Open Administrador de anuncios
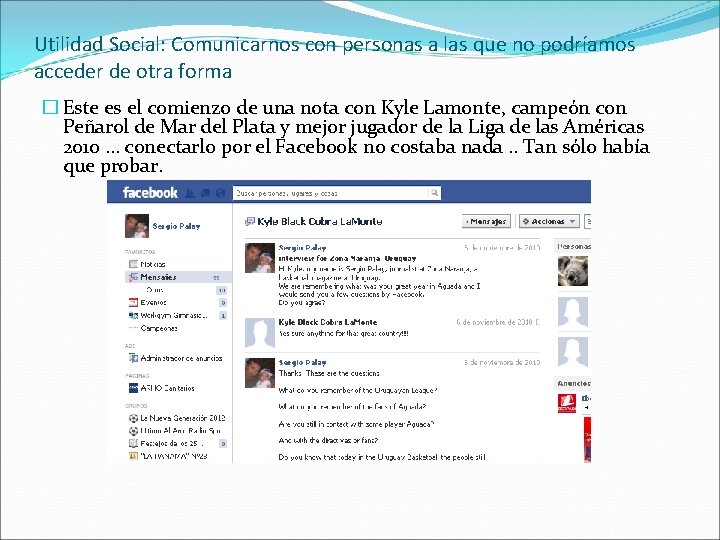This screenshot has height=540, width=720. (x=181, y=358)
